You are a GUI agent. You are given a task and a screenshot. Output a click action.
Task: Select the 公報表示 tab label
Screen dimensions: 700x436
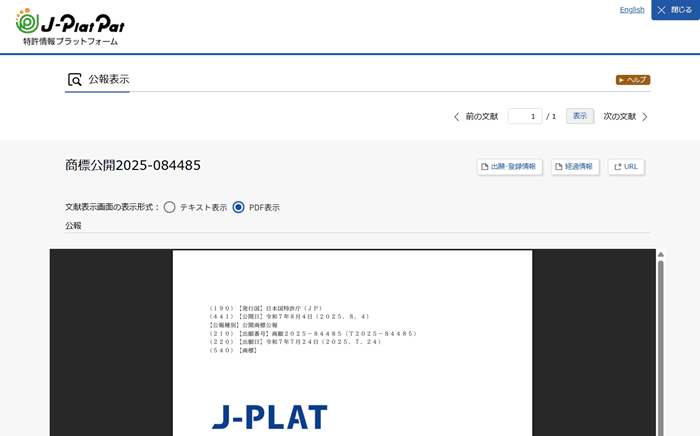109,80
